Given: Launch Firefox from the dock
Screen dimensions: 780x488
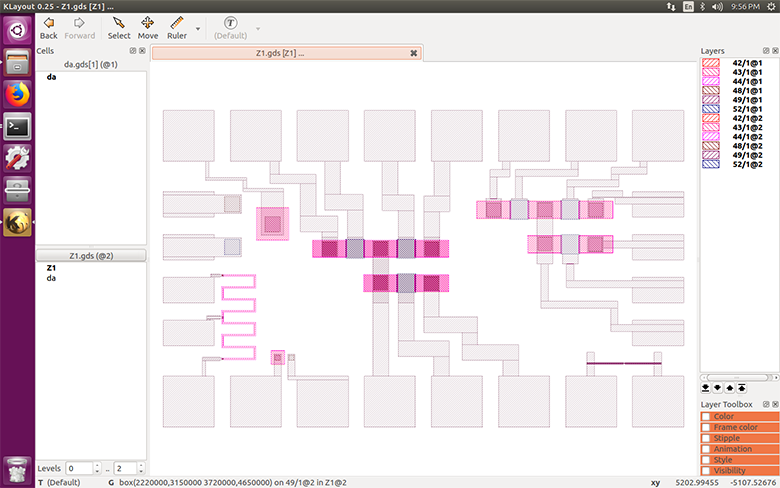Looking at the screenshot, I should (17, 95).
